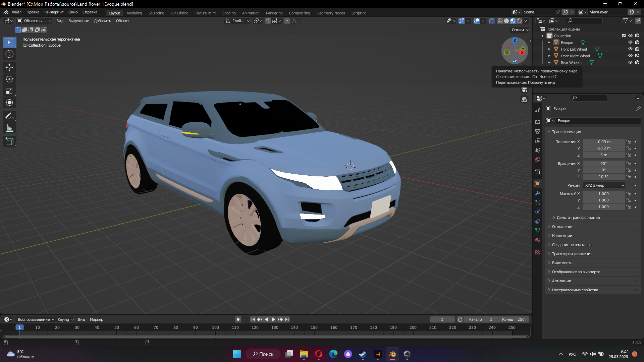Expand the Front Left Wheel tree item
This screenshot has height=362, width=644.
549,49
